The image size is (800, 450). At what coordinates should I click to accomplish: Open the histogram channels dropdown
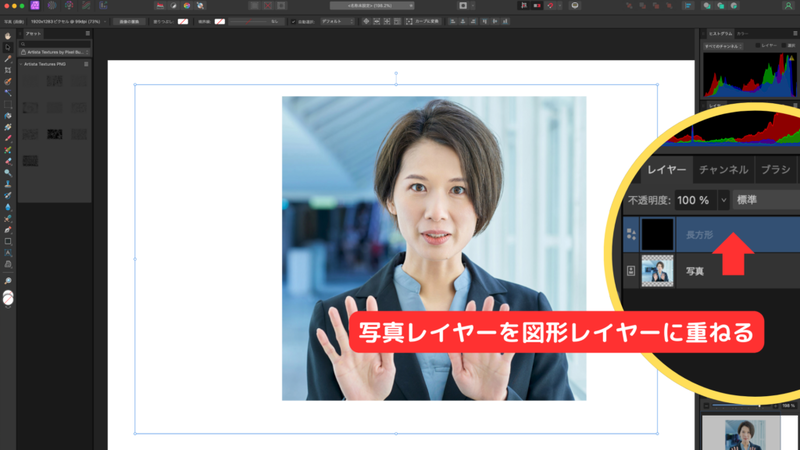click(723, 46)
